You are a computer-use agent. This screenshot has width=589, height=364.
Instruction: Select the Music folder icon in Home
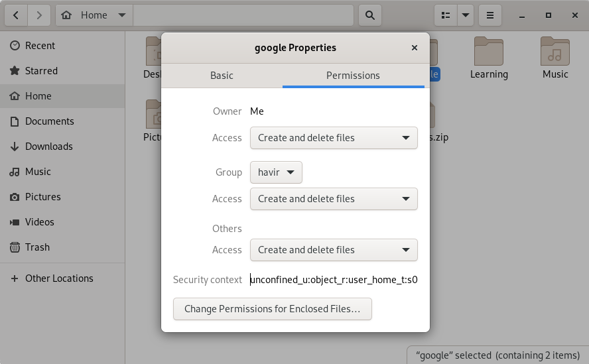555,52
